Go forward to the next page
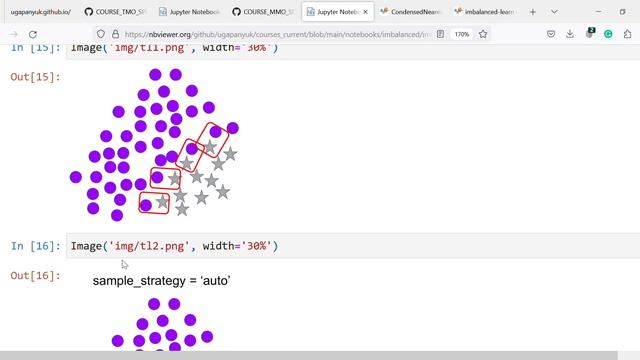 tap(13, 34)
